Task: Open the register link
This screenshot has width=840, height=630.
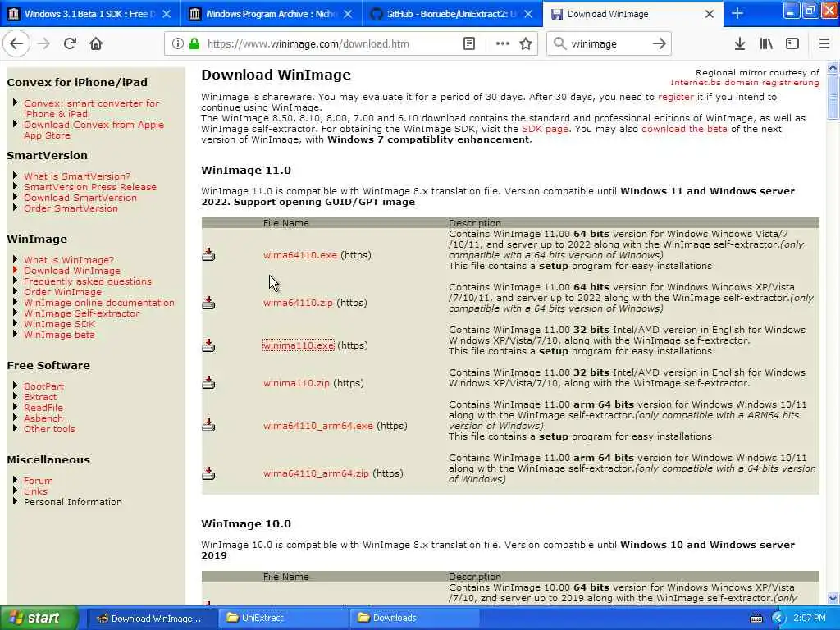Action: (x=676, y=97)
